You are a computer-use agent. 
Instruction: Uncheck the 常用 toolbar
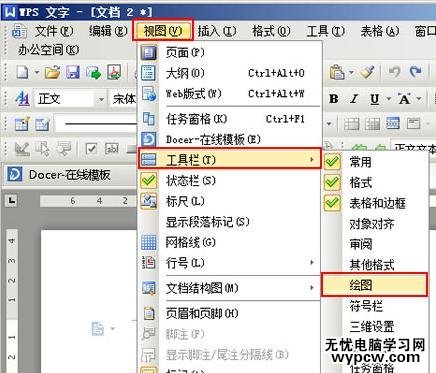pos(375,162)
